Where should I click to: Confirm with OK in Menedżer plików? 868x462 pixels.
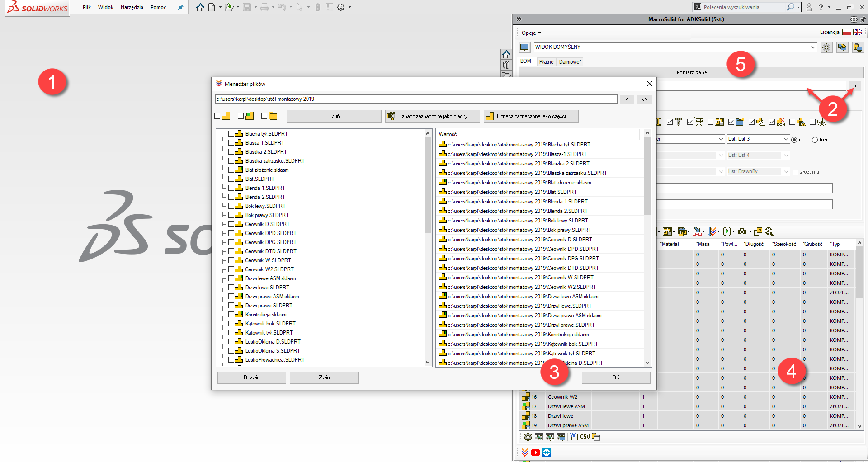[616, 377]
